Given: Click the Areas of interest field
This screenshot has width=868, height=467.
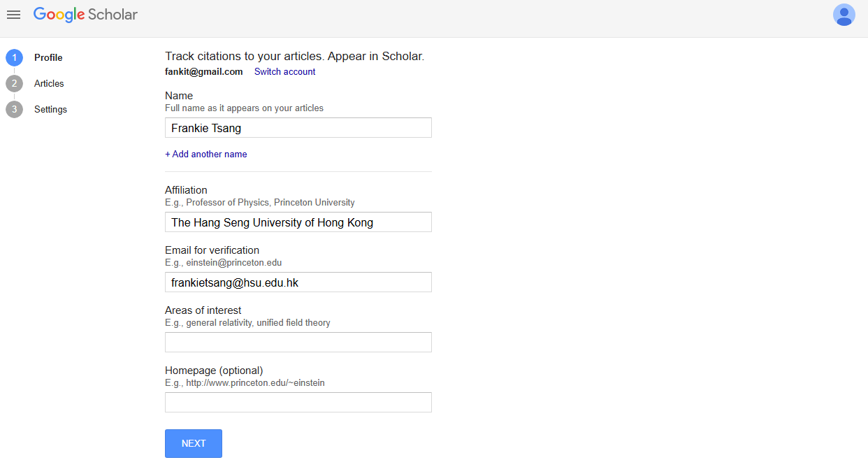Looking at the screenshot, I should (298, 342).
